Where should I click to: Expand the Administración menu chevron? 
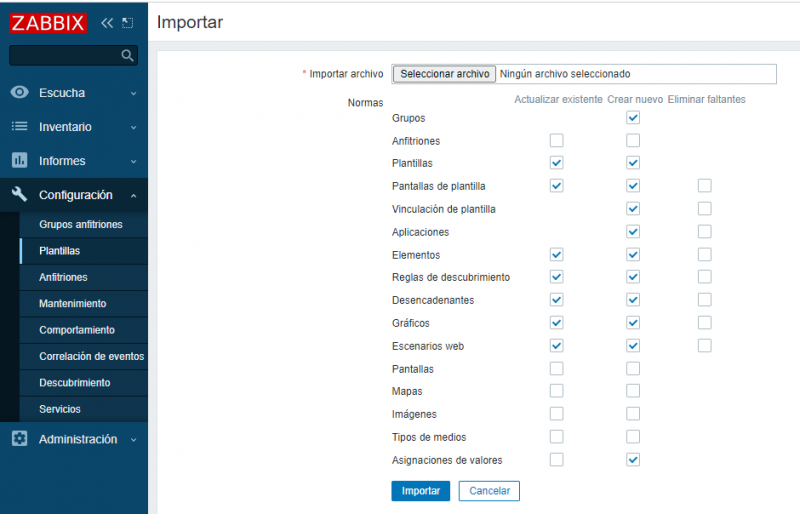(133, 439)
